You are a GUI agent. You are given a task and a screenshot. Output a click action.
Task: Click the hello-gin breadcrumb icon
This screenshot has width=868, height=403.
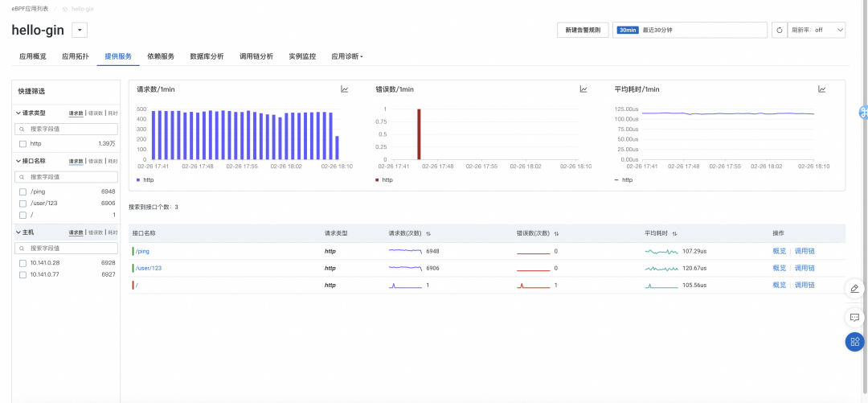(65, 9)
